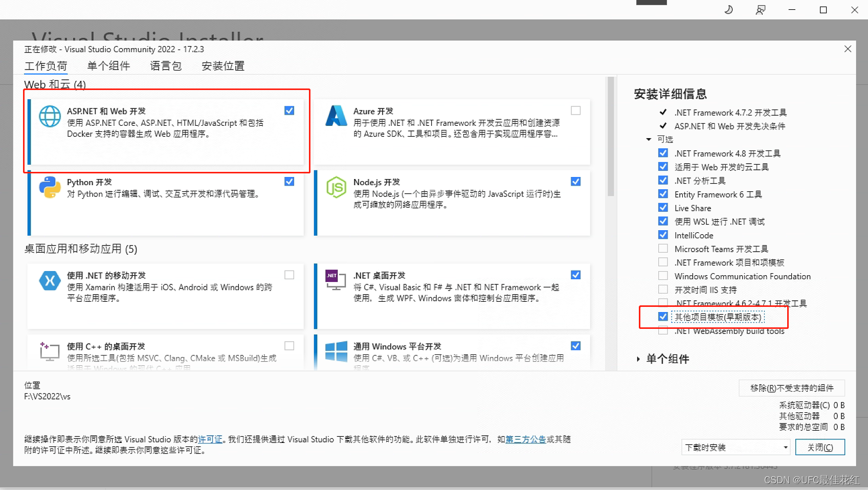This screenshot has height=490, width=868.
Task: Click the 要求的总空间 total space label
Action: [804, 427]
